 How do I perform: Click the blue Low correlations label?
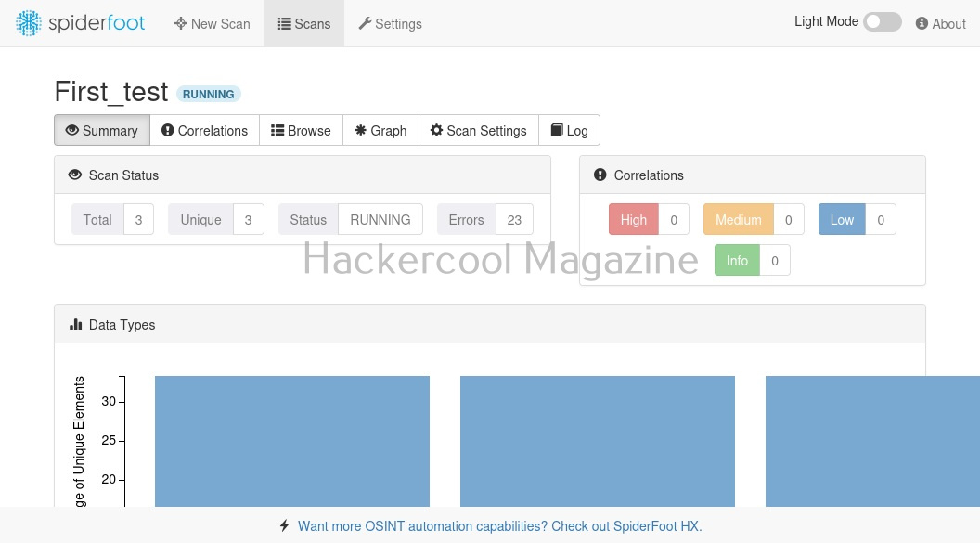(x=842, y=219)
